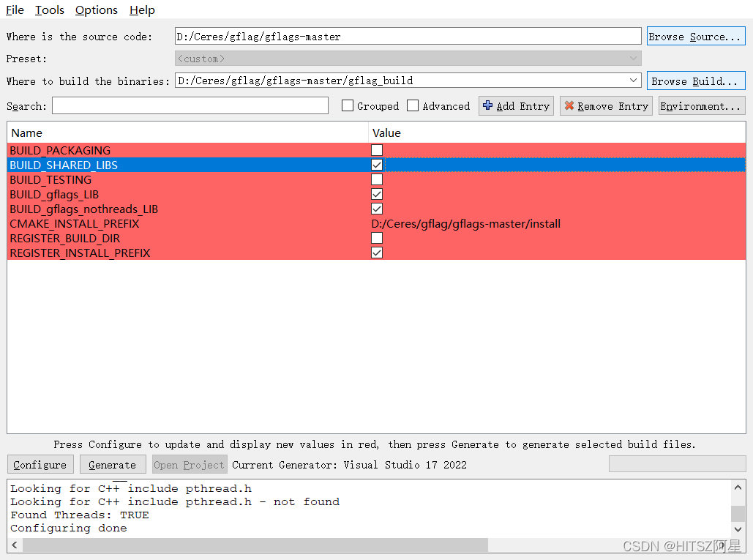The image size is (753, 560).
Task: Click the output log scroll down arrow
Action: tap(738, 529)
